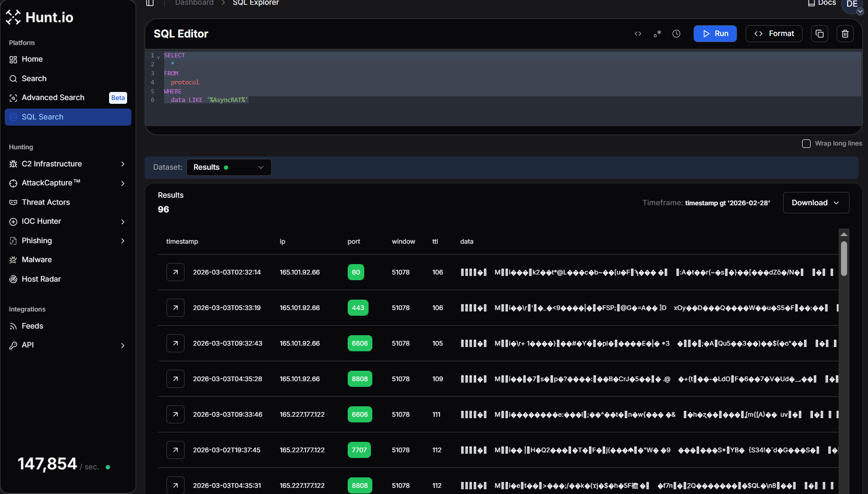Click the trash icon to clear editor
Viewport: 868px width, 494px height.
[845, 34]
